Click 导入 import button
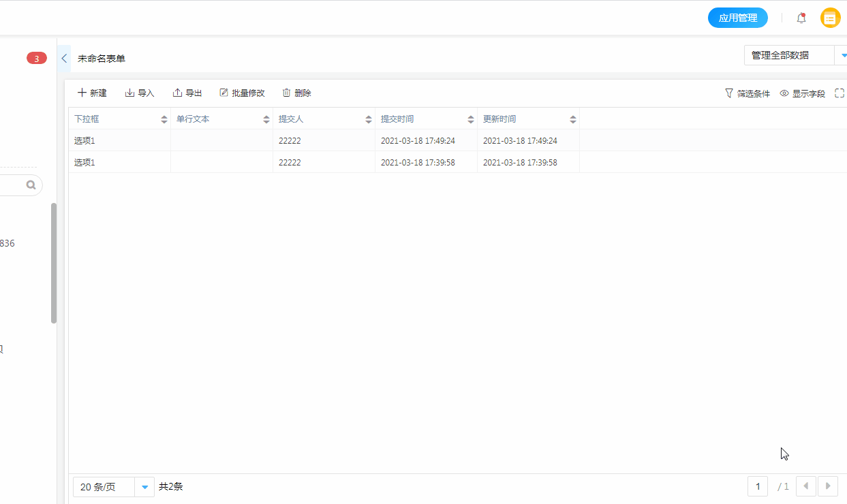Viewport: 847px width, 504px height. coord(140,93)
